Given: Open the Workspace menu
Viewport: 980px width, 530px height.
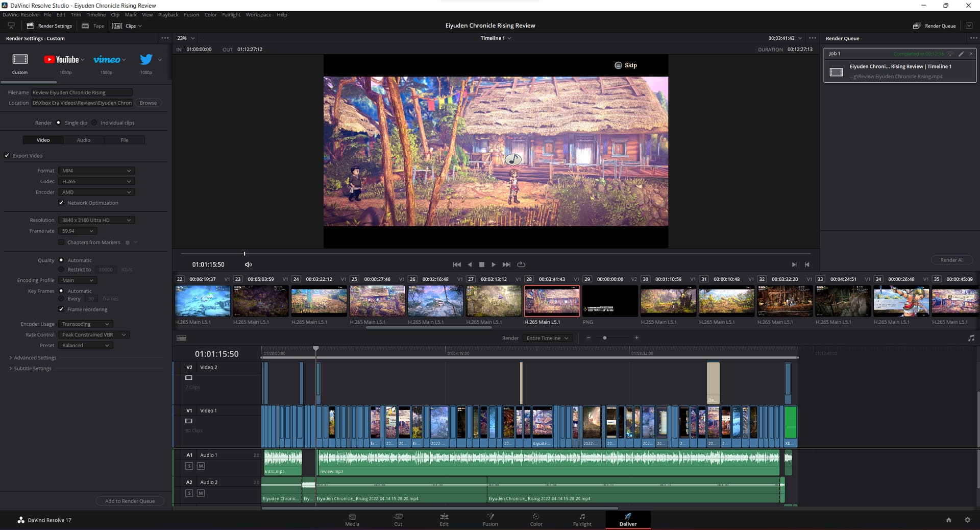Looking at the screenshot, I should click(258, 15).
